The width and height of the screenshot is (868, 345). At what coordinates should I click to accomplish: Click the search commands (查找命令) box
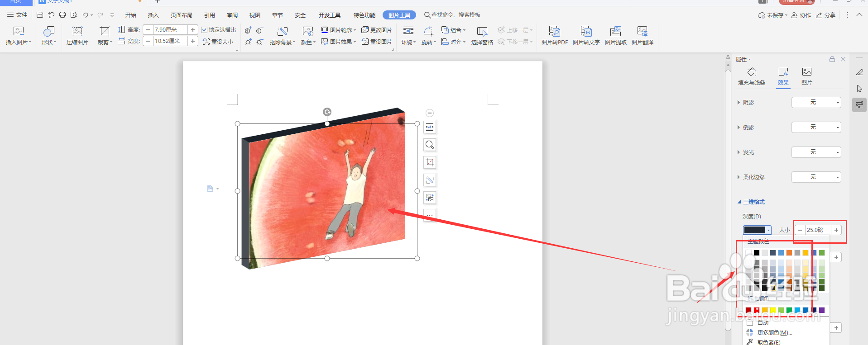click(x=452, y=15)
